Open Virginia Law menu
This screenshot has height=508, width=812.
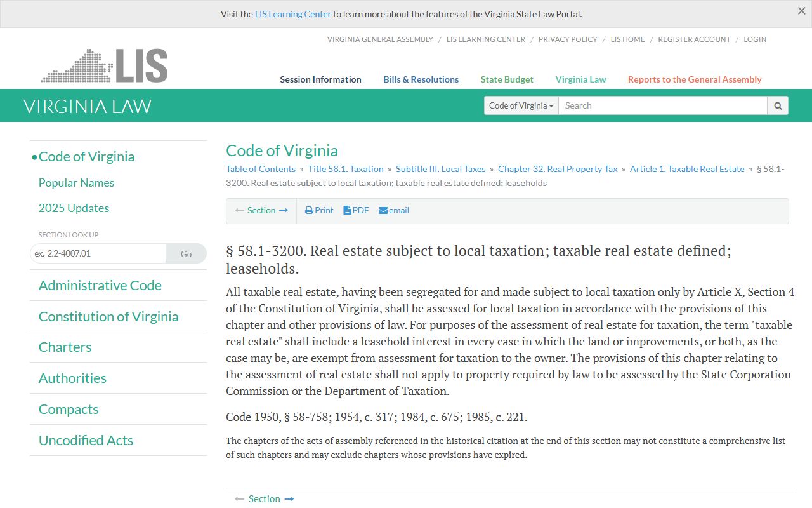click(x=580, y=79)
